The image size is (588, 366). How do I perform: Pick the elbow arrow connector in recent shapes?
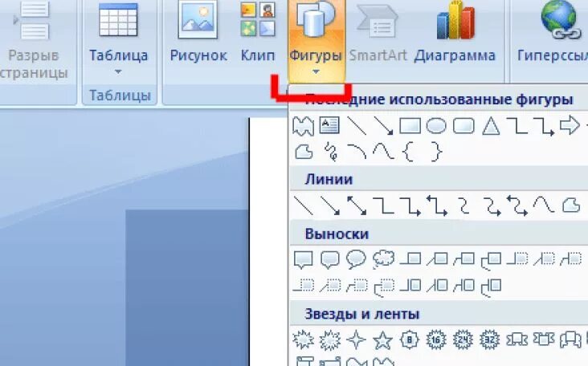(544, 126)
